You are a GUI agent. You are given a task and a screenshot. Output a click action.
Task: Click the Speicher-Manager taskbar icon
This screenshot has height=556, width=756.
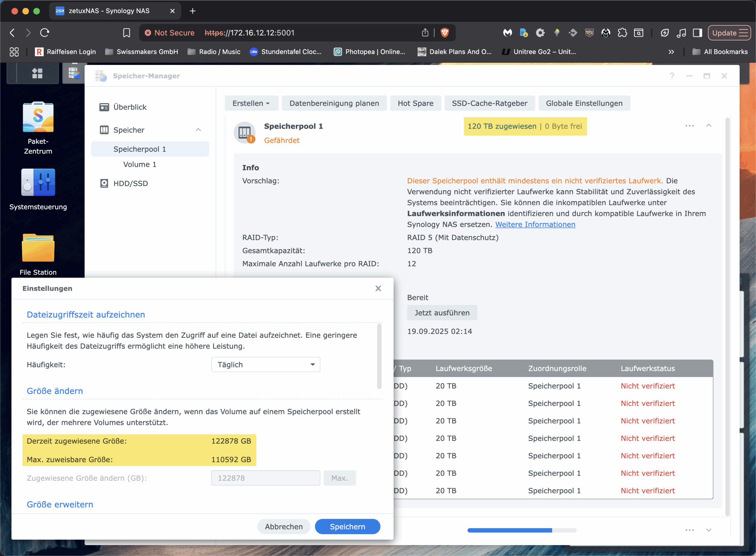click(x=74, y=73)
